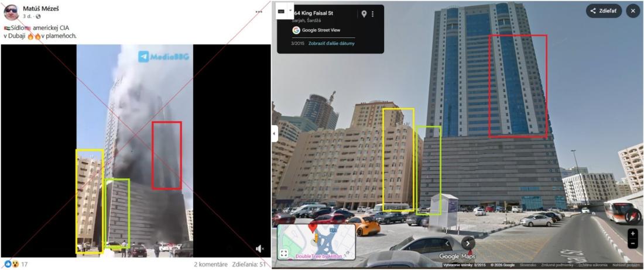Click the Zdieľať share button
The image size is (644, 270).
click(x=604, y=11)
